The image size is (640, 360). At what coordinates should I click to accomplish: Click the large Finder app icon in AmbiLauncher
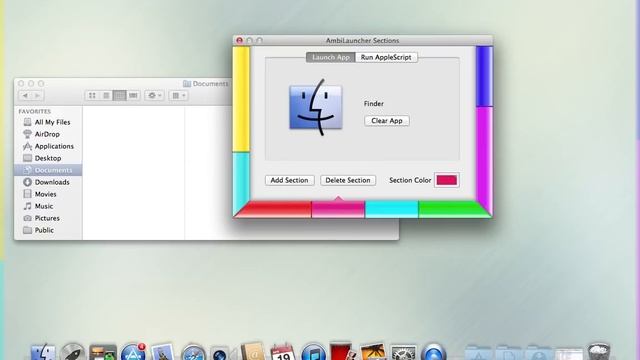(316, 107)
